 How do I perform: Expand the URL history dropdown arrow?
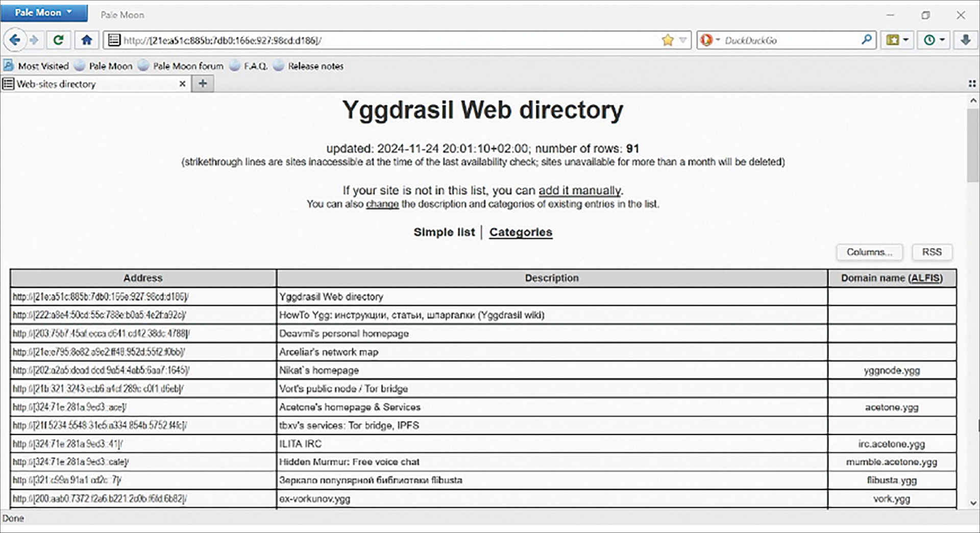pyautogui.click(x=683, y=40)
